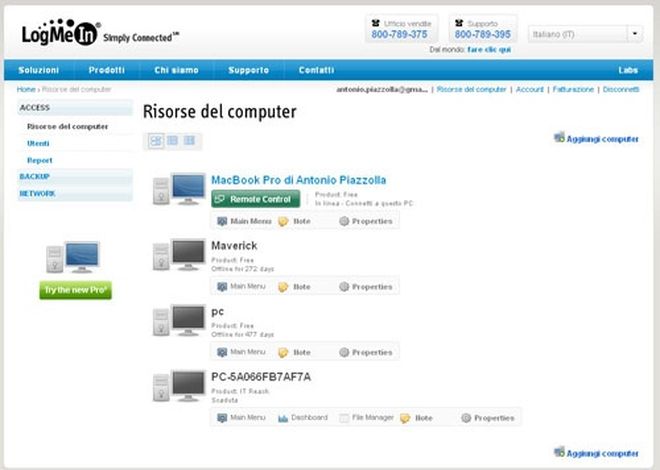Click the pc computer icon

pos(179,321)
